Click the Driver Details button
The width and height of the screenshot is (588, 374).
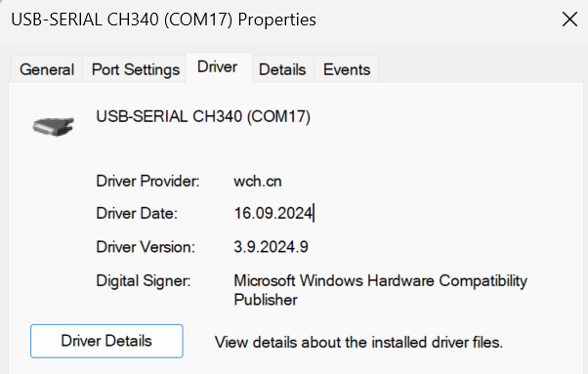[106, 341]
